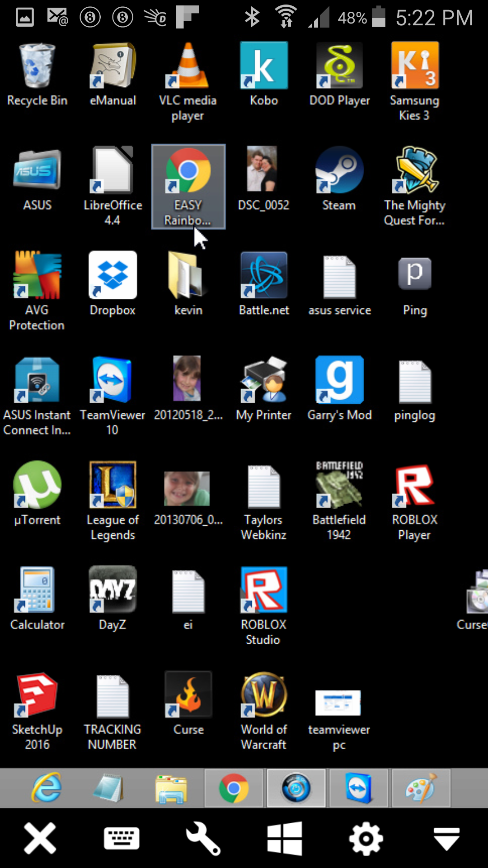Launch Battlefield 1942 shortcut

[x=339, y=502]
